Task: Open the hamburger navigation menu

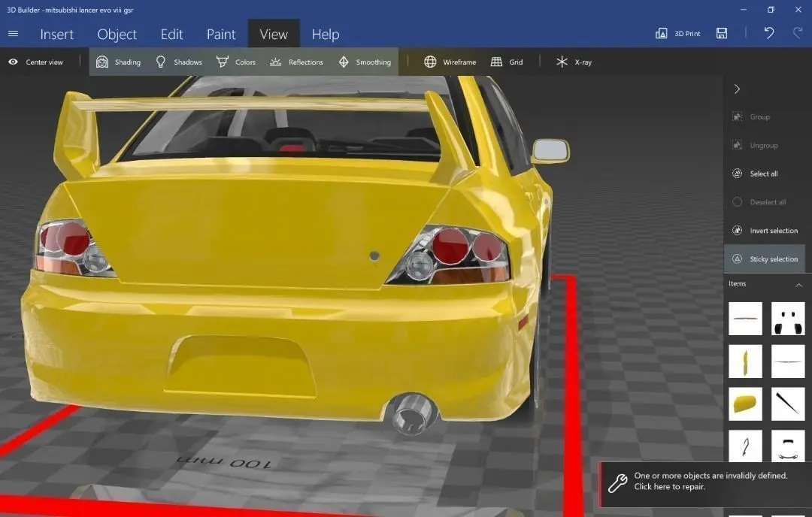Action: coord(13,34)
